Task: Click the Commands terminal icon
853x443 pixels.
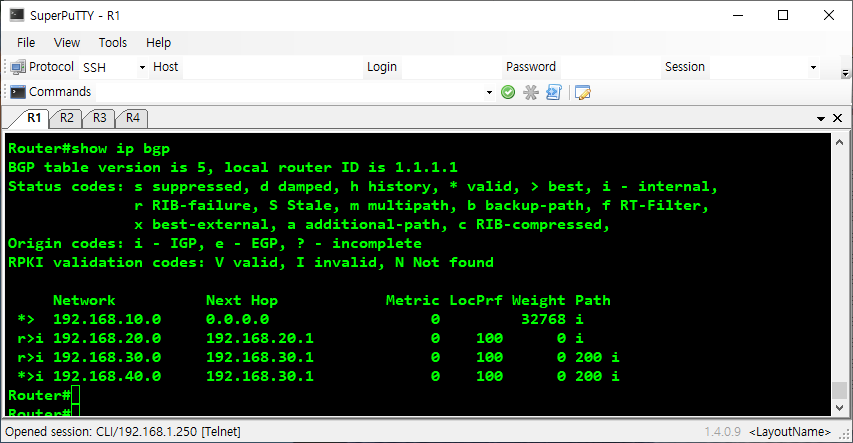Action: coord(18,92)
